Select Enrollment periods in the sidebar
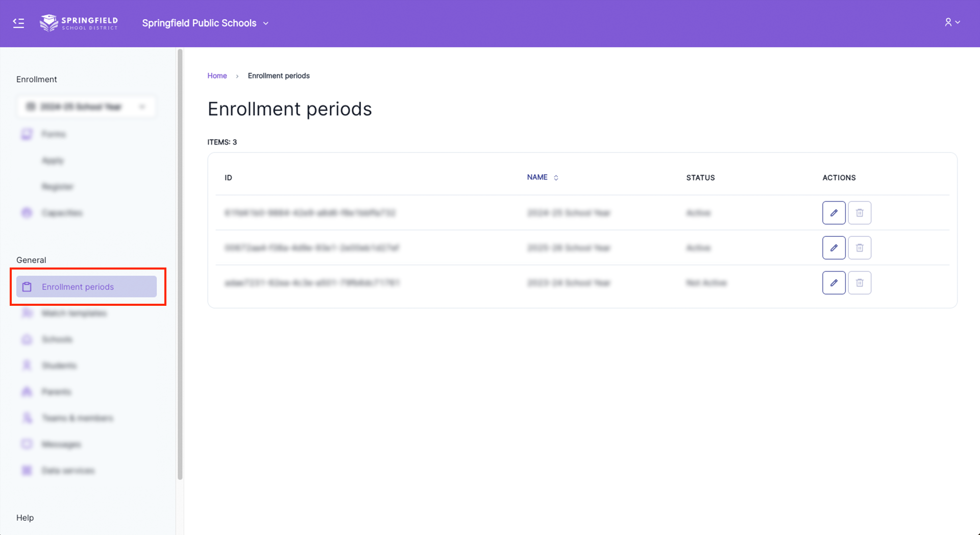Image resolution: width=980 pixels, height=535 pixels. click(x=86, y=287)
